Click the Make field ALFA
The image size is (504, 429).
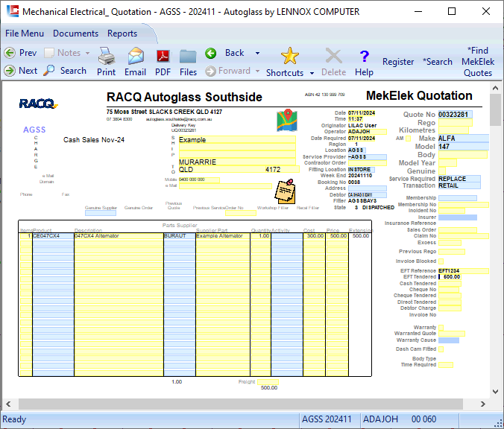(464, 139)
